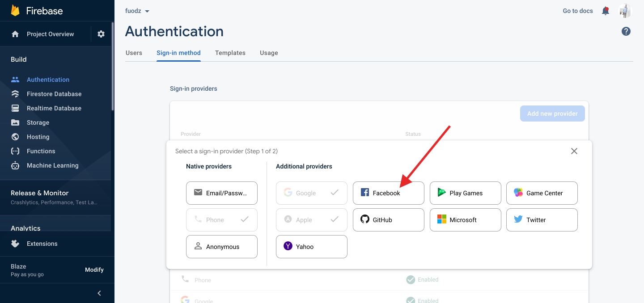Select the Microsoft provider
644x303 pixels.
click(x=465, y=220)
